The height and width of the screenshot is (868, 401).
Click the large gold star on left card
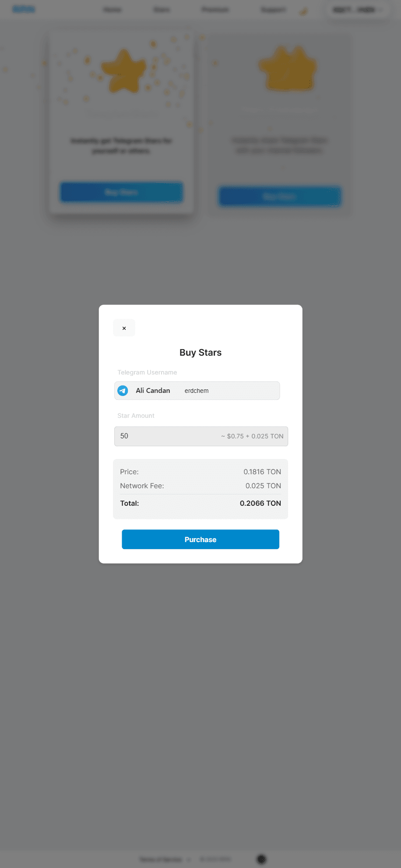pyautogui.click(x=123, y=71)
